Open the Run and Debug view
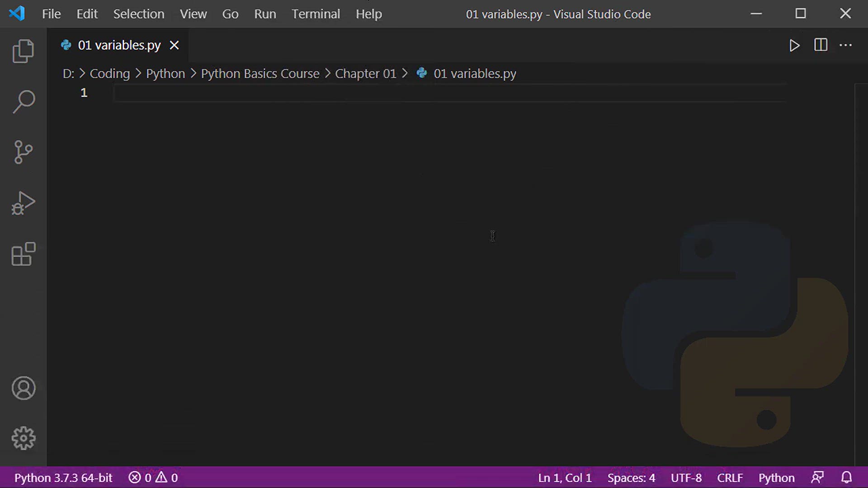Screen dimensions: 868x488 click(23, 203)
